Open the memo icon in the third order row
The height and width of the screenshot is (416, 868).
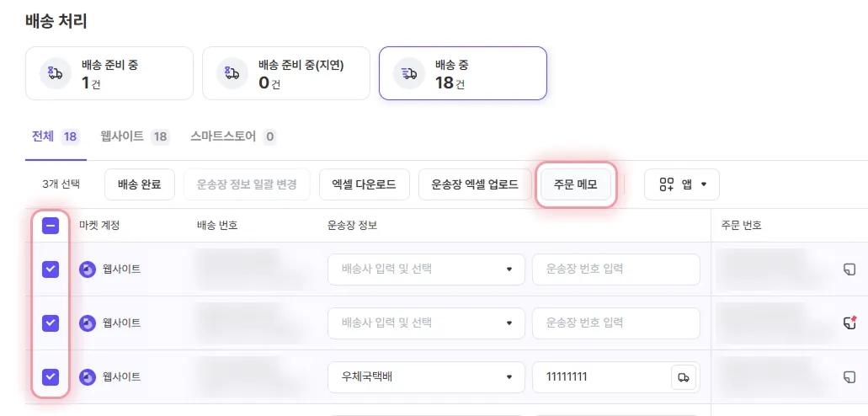[x=849, y=376]
